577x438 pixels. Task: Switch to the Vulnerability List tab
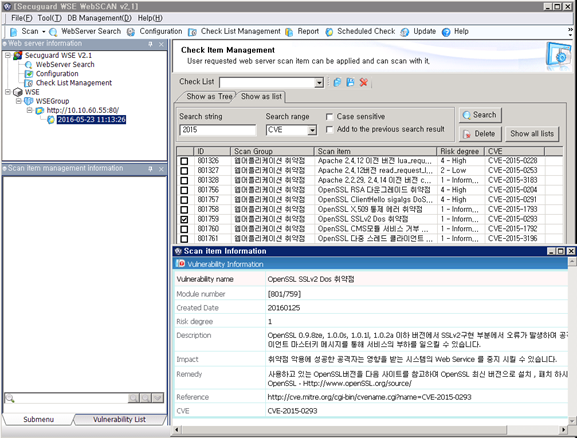119,420
